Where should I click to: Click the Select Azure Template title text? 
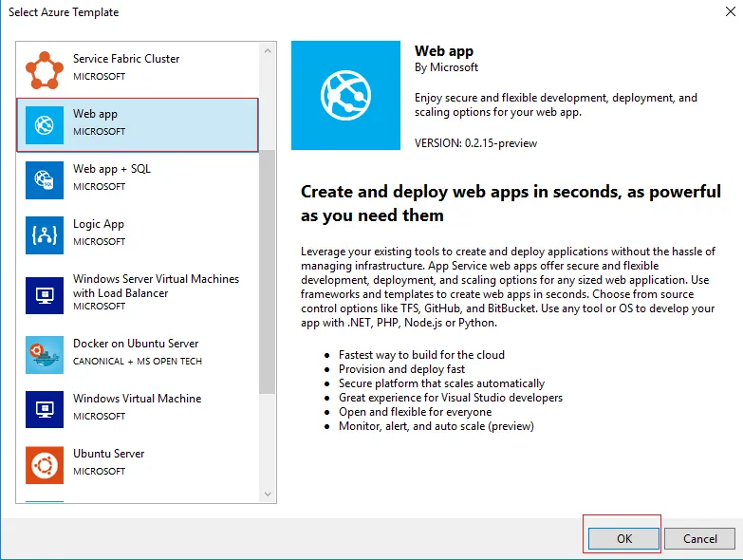click(64, 11)
